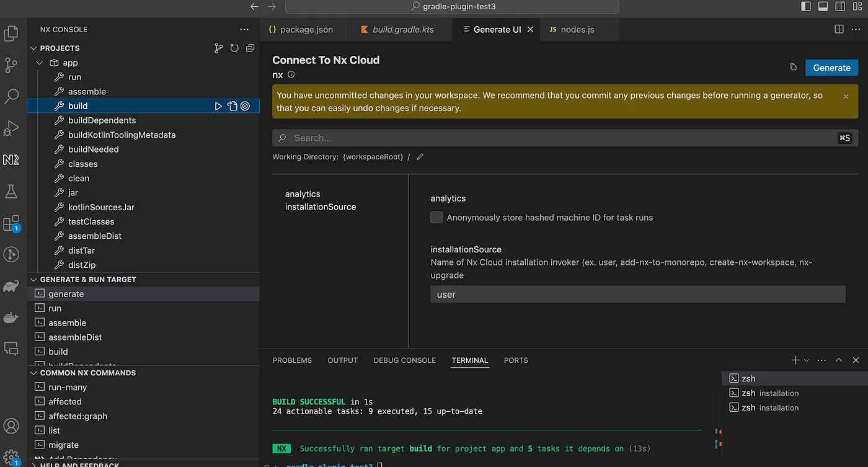Open the Gradle elephant sidebar icon
Screen dimensions: 868x467
(x=11, y=286)
